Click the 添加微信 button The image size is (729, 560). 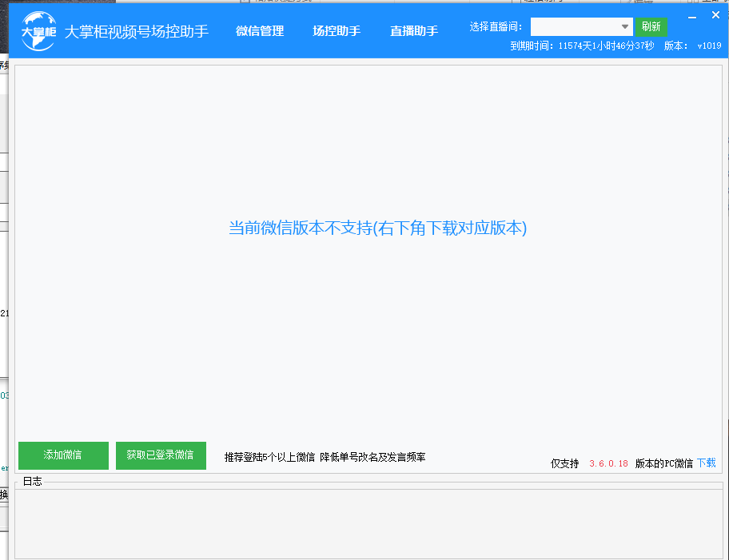click(63, 455)
